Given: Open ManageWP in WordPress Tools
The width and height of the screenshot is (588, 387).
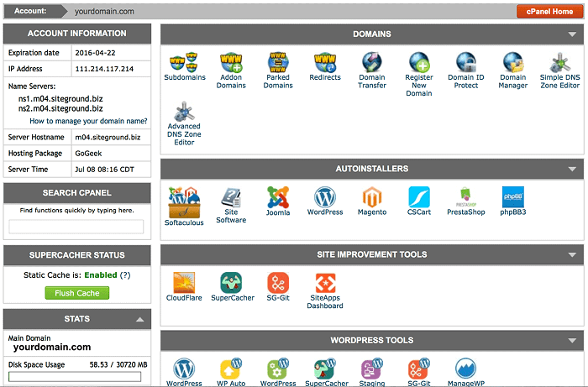Looking at the screenshot, I should [x=465, y=373].
